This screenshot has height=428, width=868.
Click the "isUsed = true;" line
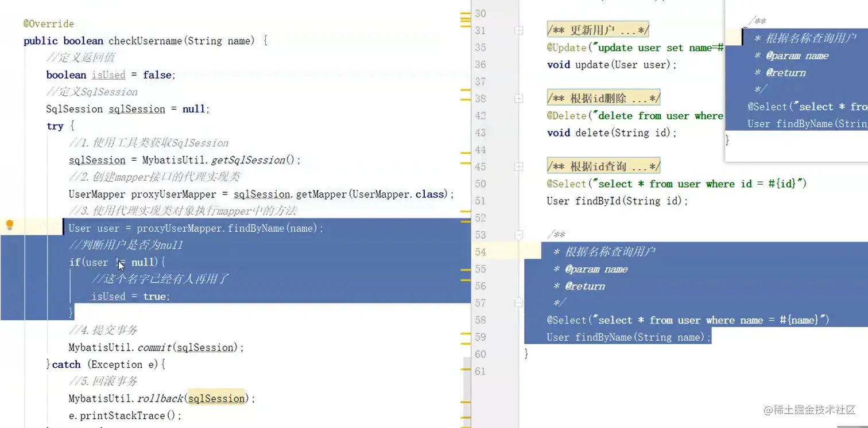click(131, 297)
